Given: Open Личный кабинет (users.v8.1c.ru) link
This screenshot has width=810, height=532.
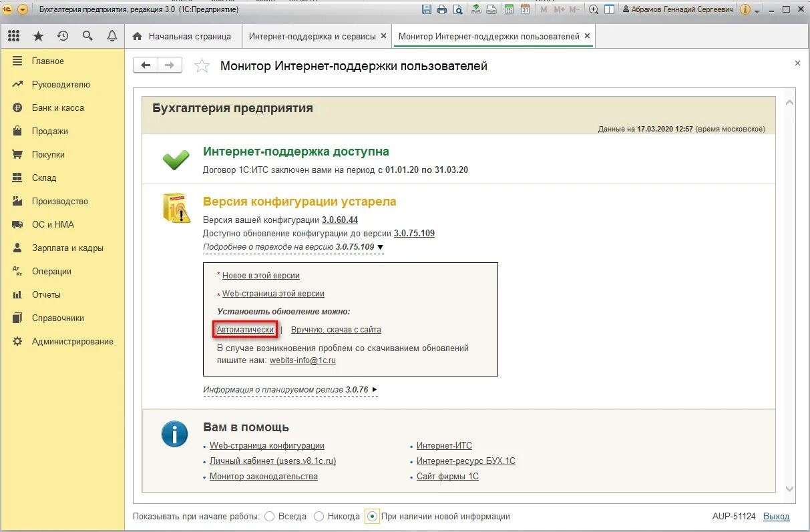Looking at the screenshot, I should pos(272,461).
